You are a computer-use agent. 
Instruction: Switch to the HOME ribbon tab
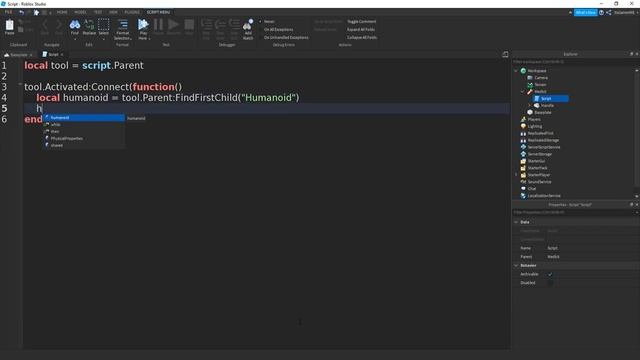62,12
